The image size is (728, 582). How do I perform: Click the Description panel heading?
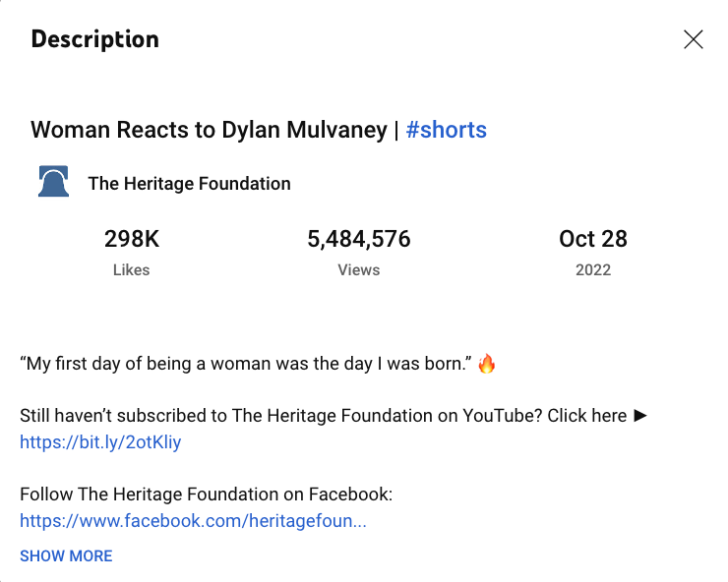[94, 39]
